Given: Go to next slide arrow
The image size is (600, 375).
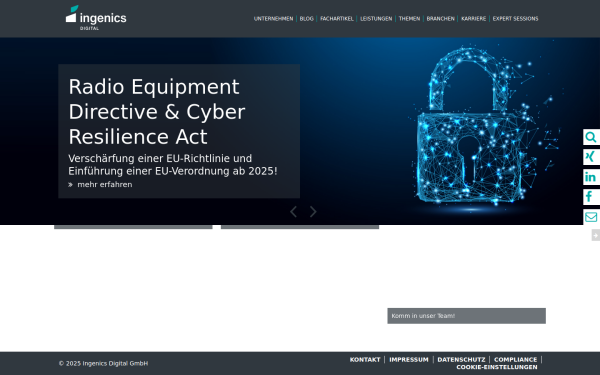Looking at the screenshot, I should 313,212.
